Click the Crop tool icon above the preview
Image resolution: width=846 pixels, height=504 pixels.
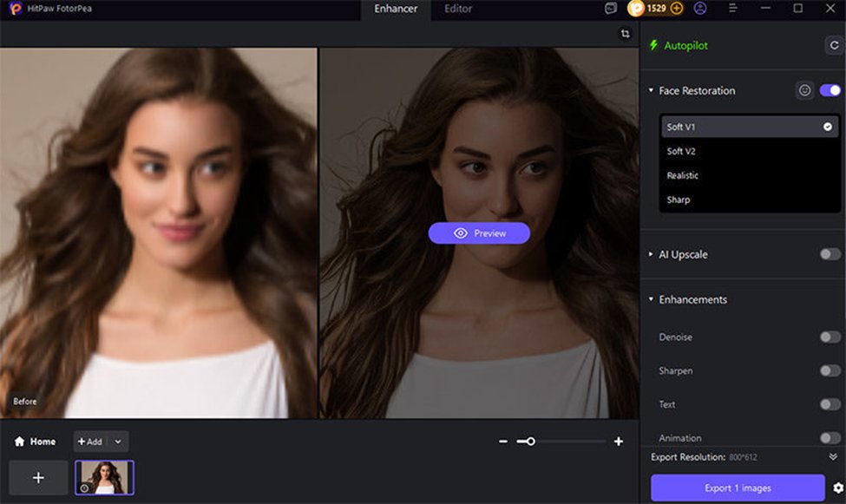coord(624,33)
